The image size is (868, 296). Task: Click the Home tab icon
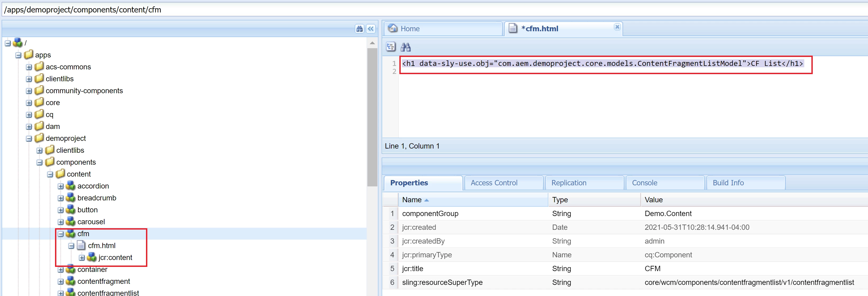click(392, 28)
